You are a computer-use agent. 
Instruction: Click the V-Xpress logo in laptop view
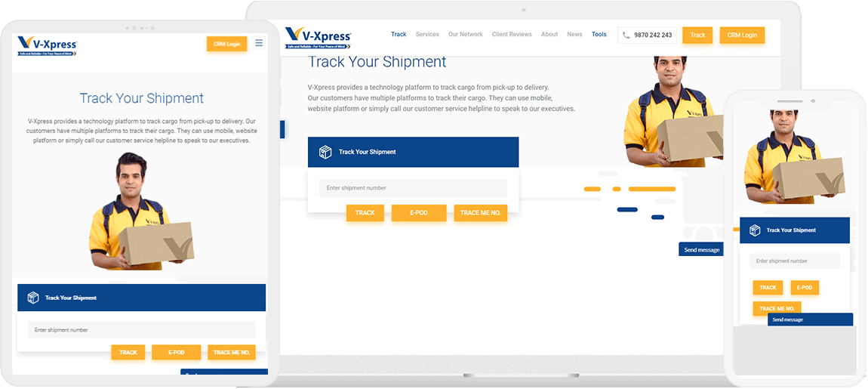coord(319,38)
